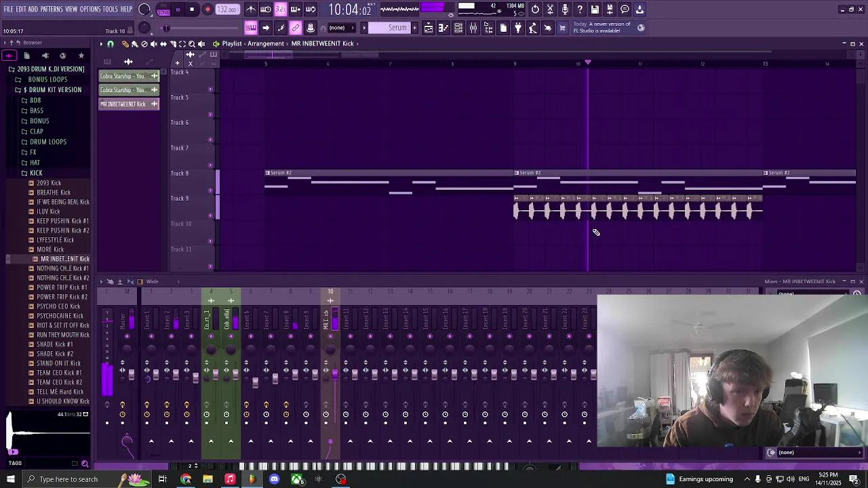Click the help question mark icon
The width and height of the screenshot is (868, 488).
point(580,9)
